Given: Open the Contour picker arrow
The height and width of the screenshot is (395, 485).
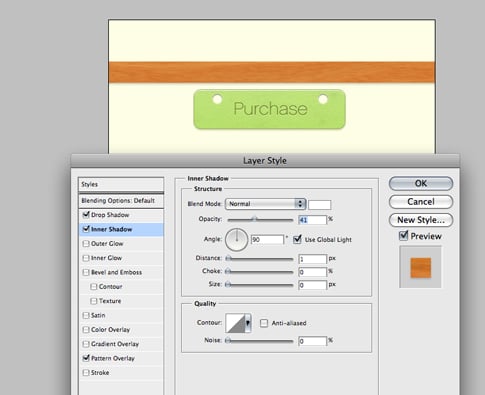Looking at the screenshot, I should click(248, 323).
